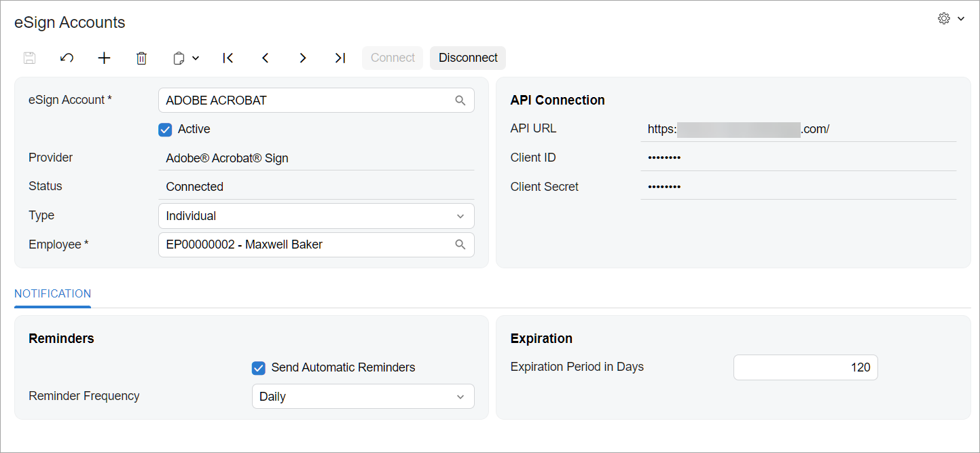Image resolution: width=980 pixels, height=453 pixels.
Task: Go to first record
Action: click(x=228, y=58)
